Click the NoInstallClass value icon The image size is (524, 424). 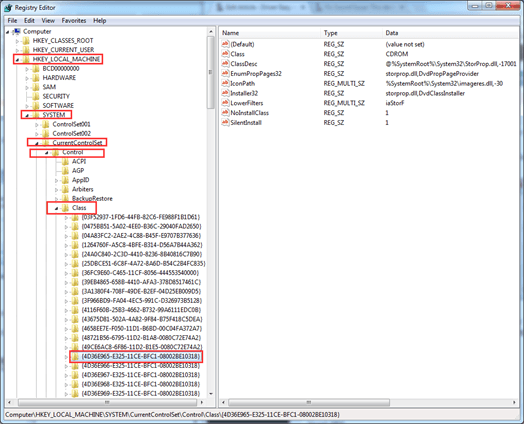pyautogui.click(x=226, y=113)
